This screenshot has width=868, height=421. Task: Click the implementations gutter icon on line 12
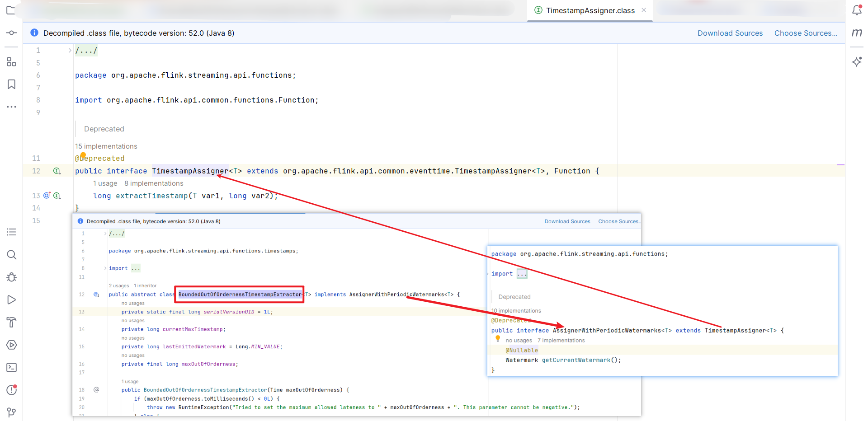tap(57, 171)
